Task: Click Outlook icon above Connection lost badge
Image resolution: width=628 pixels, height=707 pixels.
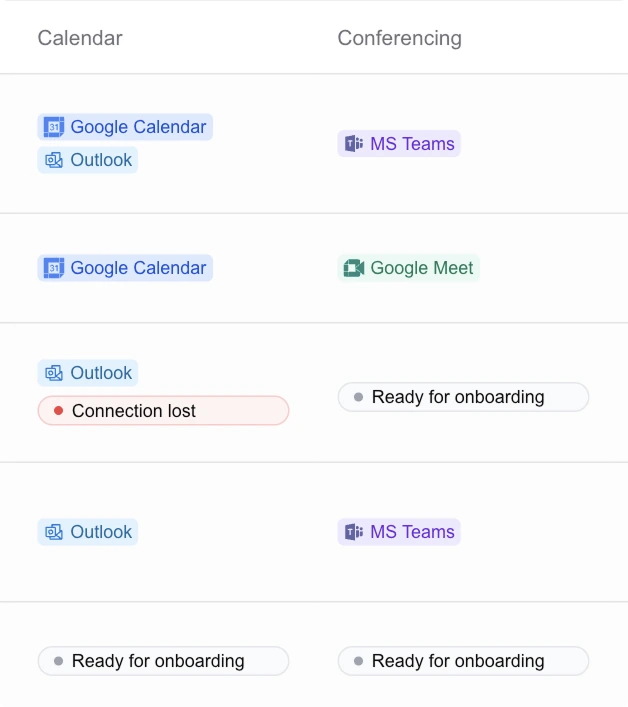Action: [54, 373]
